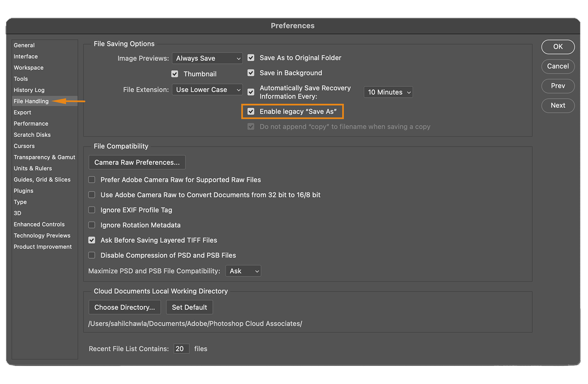Select the Type preferences category
Screen dimensions: 588x384
point(20,202)
